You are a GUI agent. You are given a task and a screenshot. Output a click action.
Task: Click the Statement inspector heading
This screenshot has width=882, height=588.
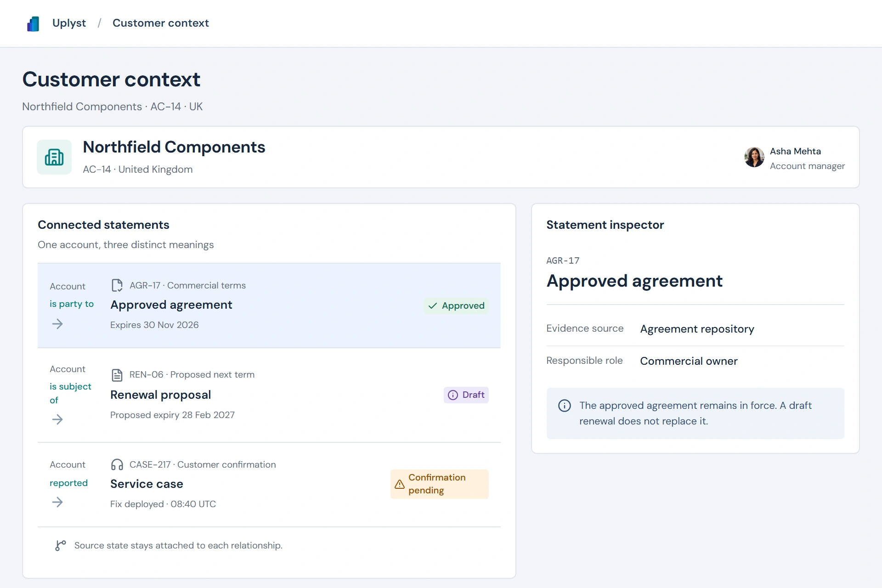point(605,225)
